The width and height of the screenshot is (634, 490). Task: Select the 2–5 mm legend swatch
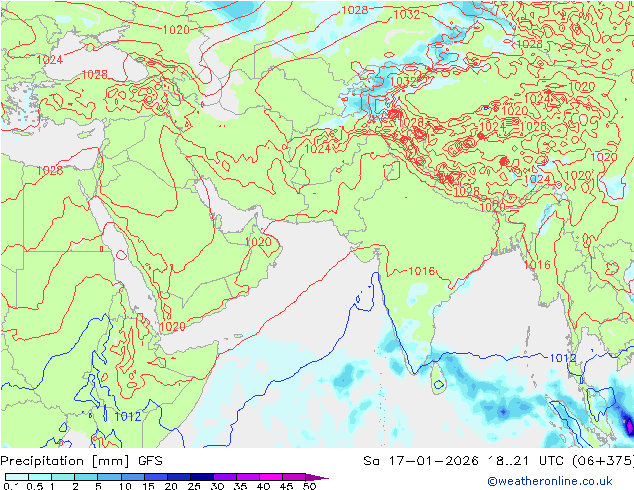(x=86, y=477)
